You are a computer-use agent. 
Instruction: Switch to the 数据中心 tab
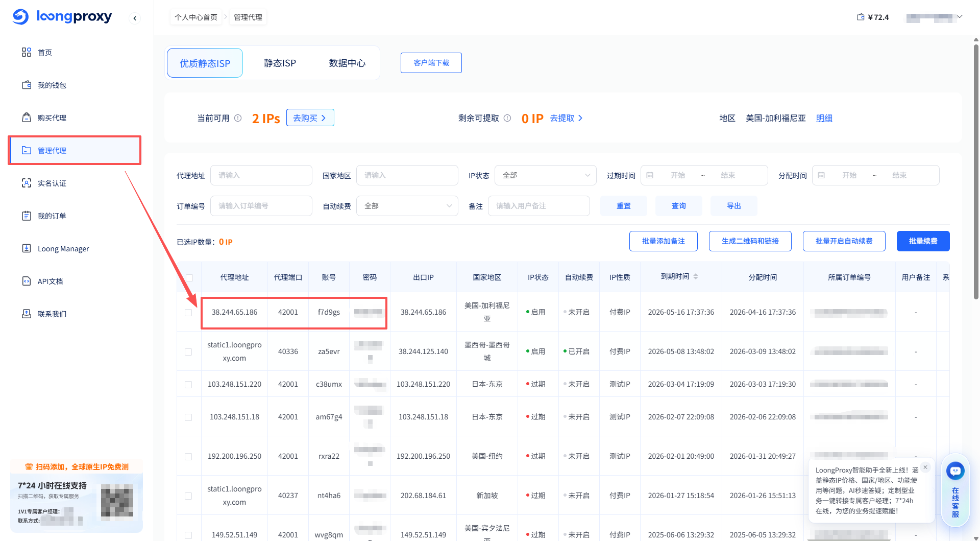coord(347,63)
